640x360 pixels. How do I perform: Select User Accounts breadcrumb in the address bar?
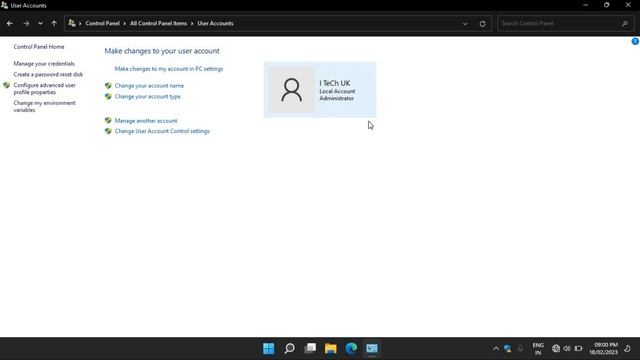(216, 23)
